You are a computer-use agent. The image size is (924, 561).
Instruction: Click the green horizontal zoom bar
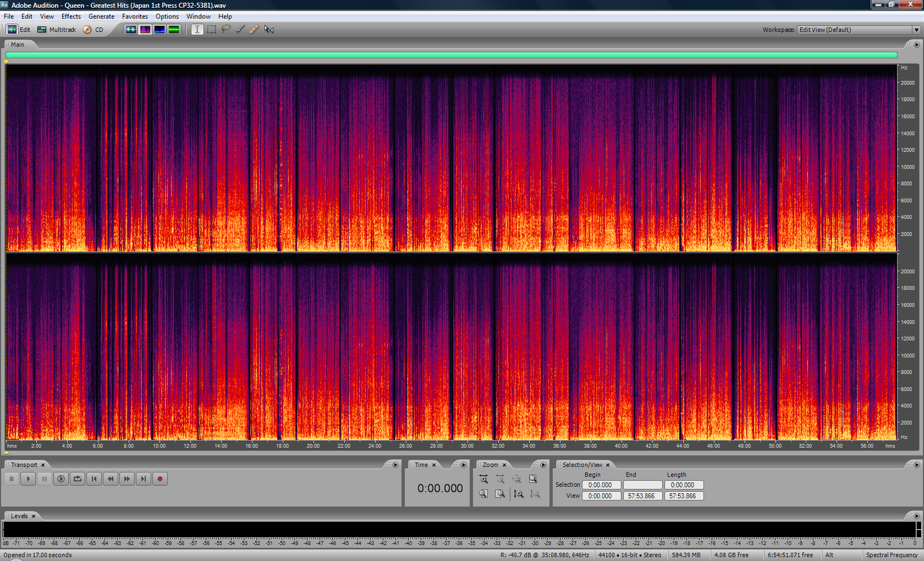coord(451,55)
